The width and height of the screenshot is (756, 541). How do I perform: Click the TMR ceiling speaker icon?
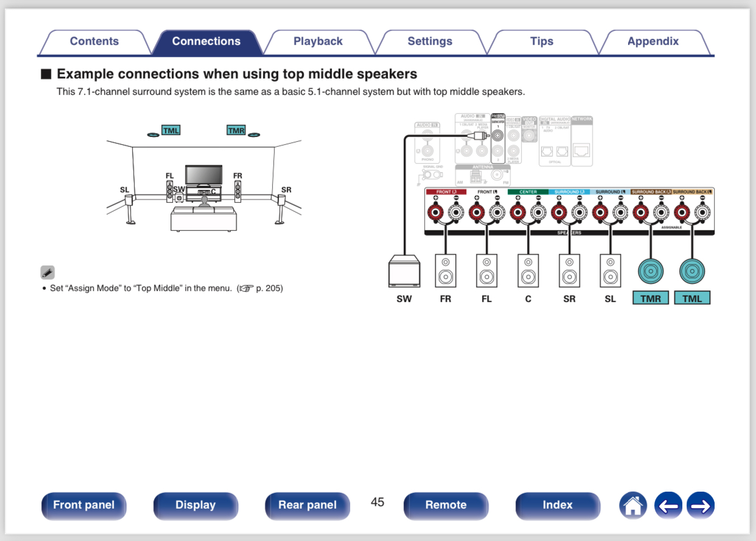tap(651, 270)
